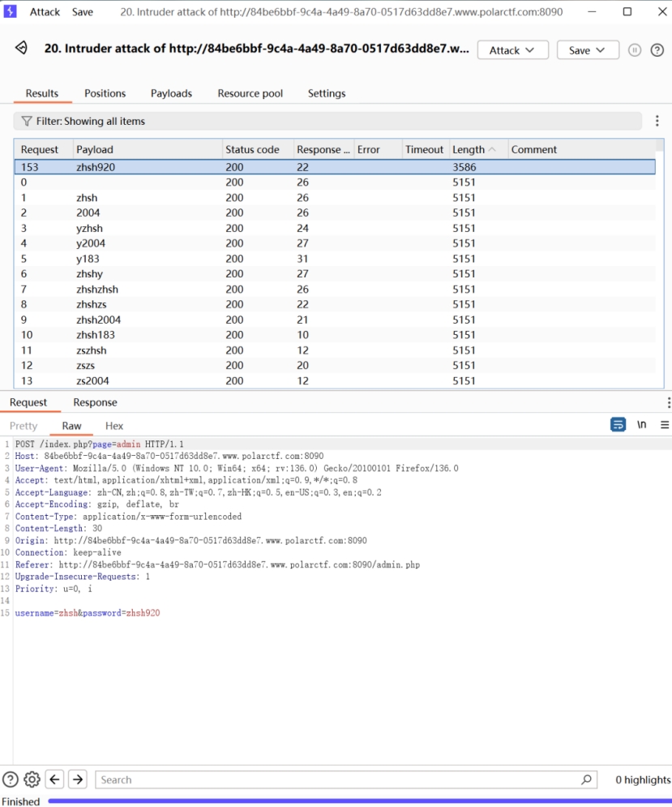Switch to the Results tab
The height and width of the screenshot is (807, 672).
tap(42, 93)
